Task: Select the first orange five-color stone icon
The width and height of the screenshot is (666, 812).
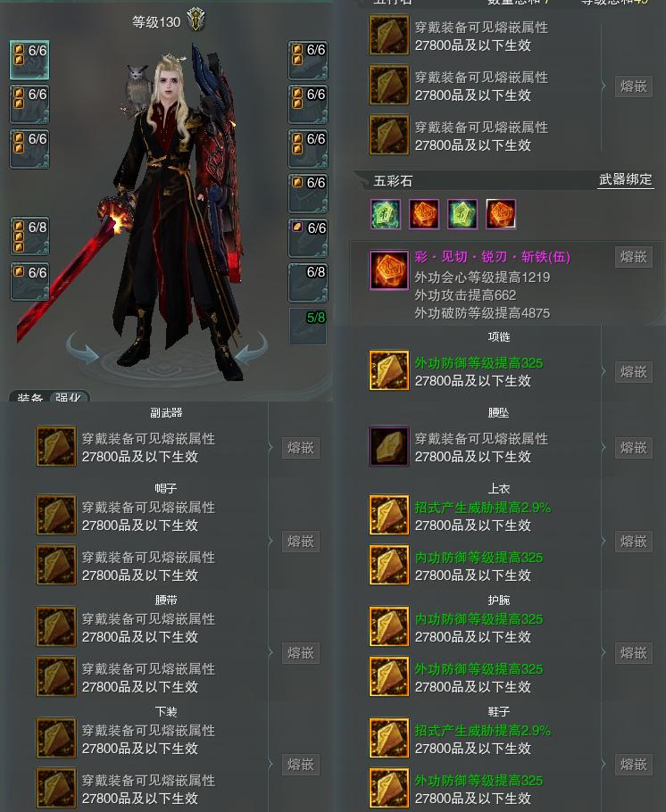Action: tap(424, 214)
